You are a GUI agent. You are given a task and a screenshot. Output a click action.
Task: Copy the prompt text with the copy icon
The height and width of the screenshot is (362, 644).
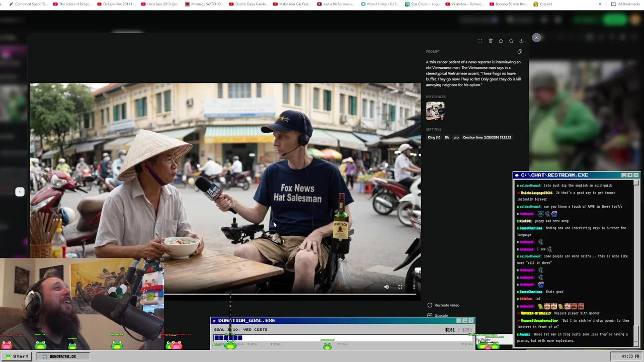(520, 51)
